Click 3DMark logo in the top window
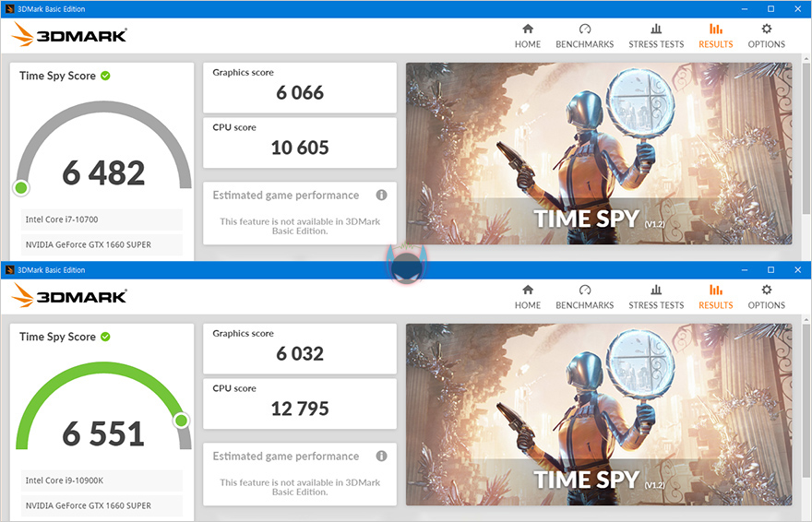 (69, 35)
